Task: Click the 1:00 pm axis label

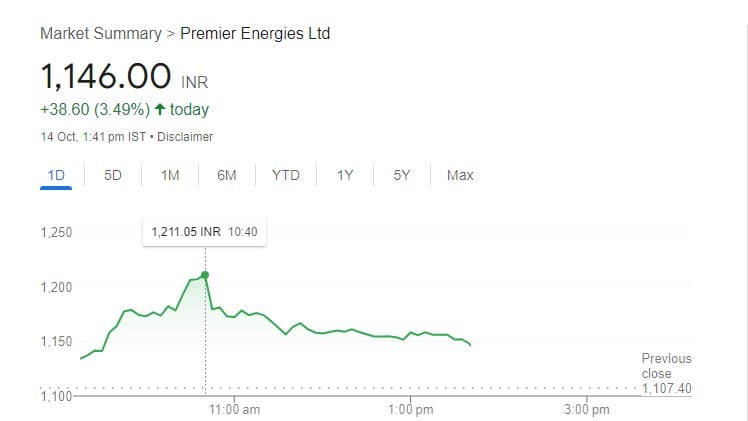Action: [x=412, y=409]
